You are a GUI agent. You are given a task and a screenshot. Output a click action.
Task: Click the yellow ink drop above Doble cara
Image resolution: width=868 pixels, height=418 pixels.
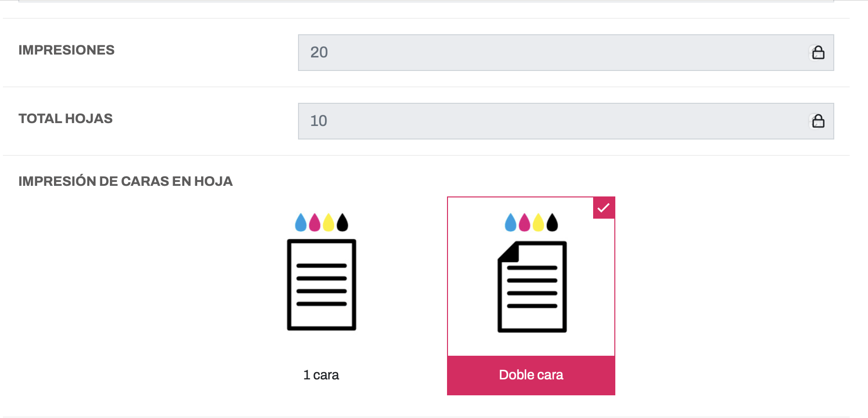pyautogui.click(x=538, y=223)
